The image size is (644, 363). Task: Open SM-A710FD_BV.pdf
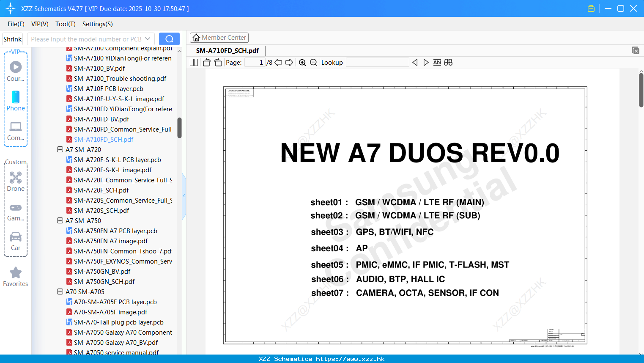coord(101,119)
